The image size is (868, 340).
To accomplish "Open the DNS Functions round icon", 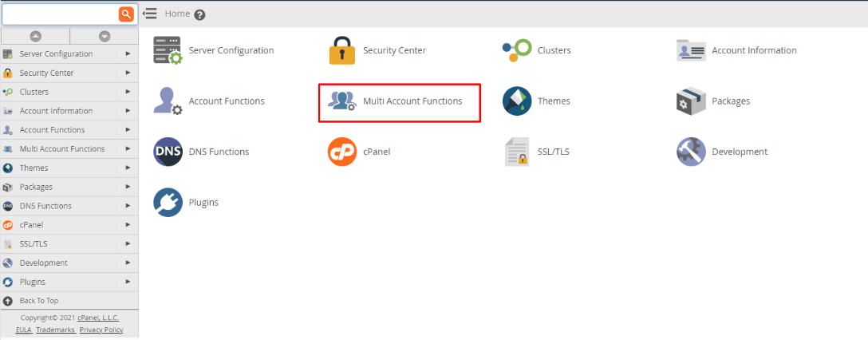I will point(168,152).
